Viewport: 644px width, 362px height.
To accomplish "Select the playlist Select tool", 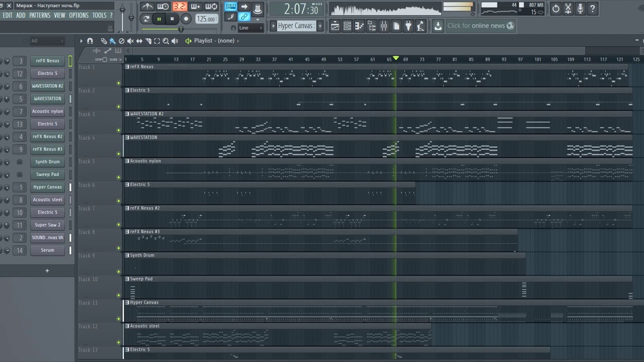I will [157, 41].
